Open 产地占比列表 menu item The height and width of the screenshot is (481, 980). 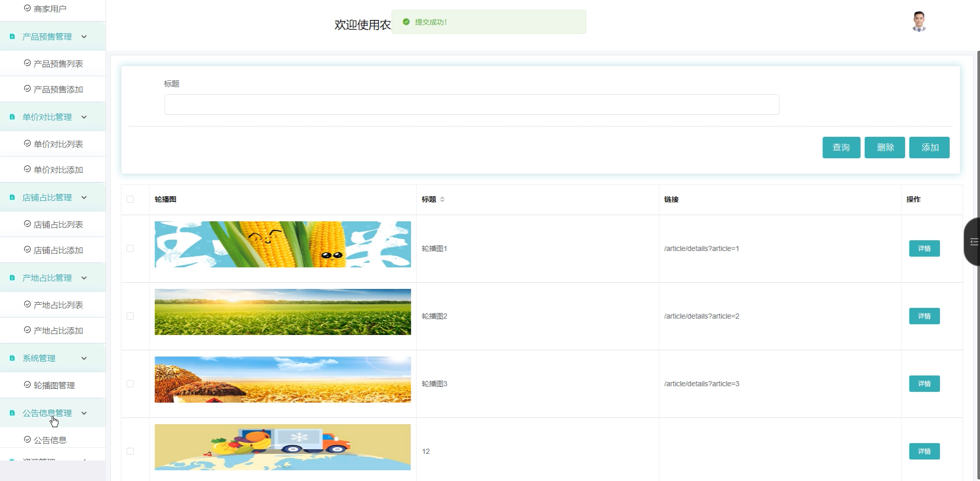[x=53, y=305]
